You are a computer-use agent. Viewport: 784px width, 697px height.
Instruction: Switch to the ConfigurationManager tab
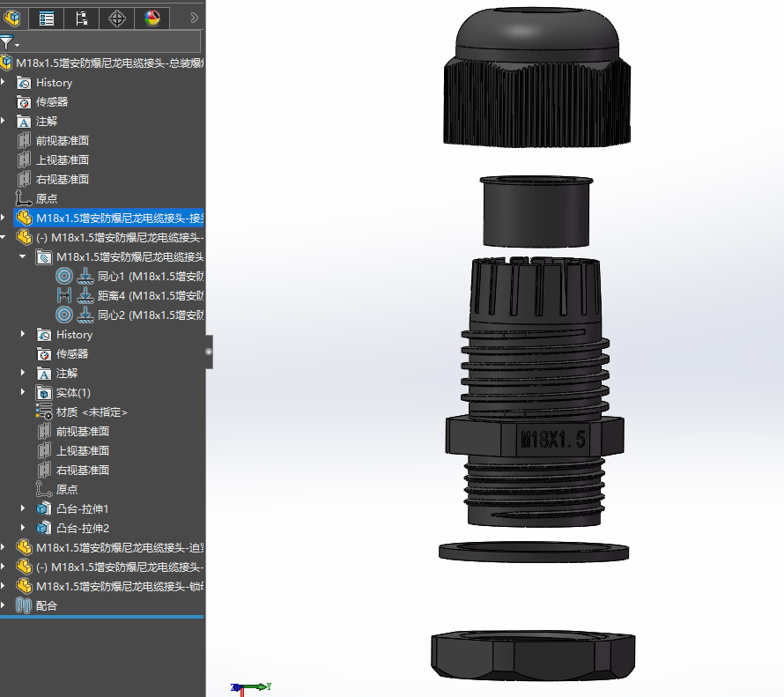click(82, 19)
